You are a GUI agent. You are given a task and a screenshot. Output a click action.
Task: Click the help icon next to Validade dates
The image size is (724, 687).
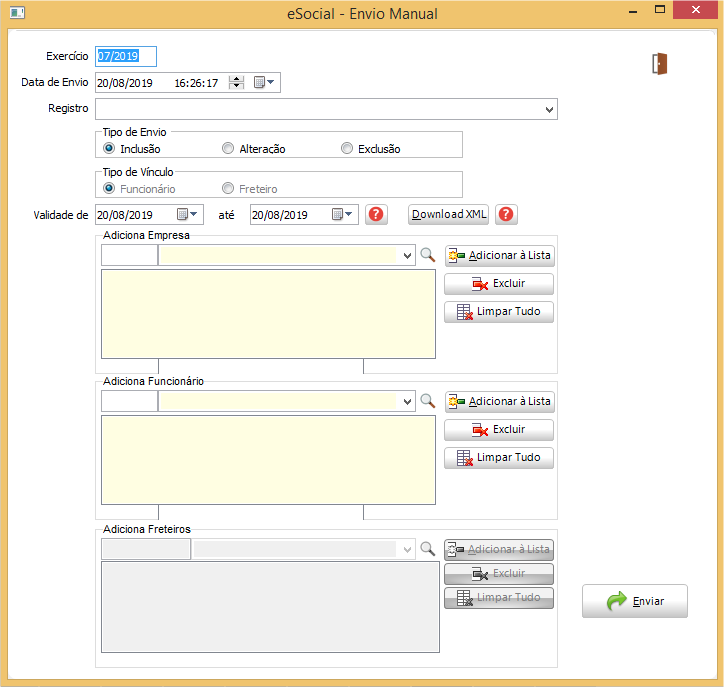(x=376, y=214)
